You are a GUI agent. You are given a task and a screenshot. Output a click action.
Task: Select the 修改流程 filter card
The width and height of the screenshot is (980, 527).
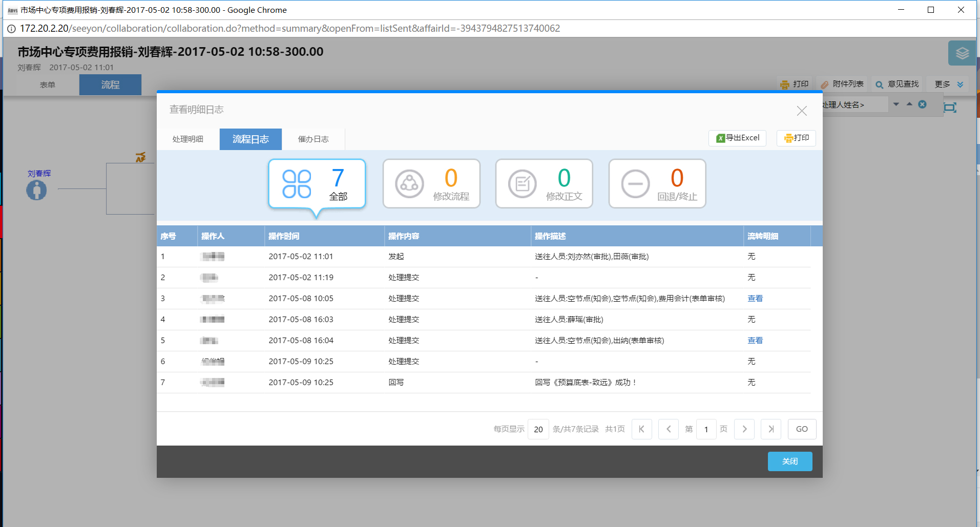(431, 183)
